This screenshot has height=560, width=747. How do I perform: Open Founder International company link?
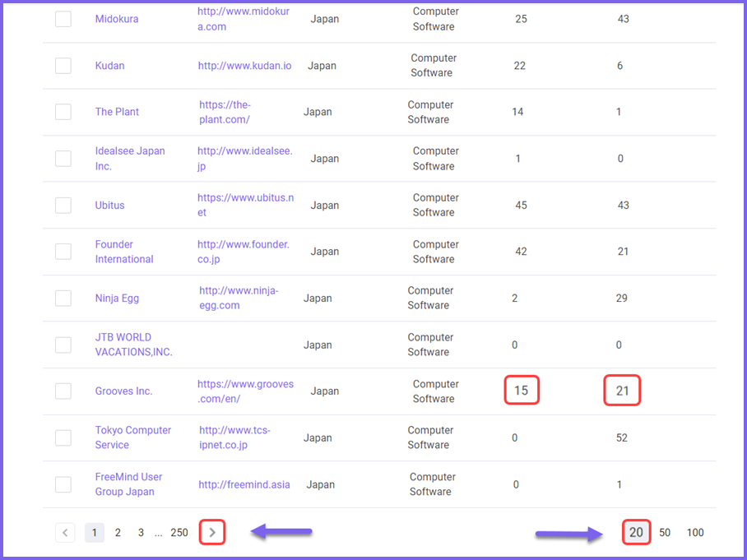(124, 252)
